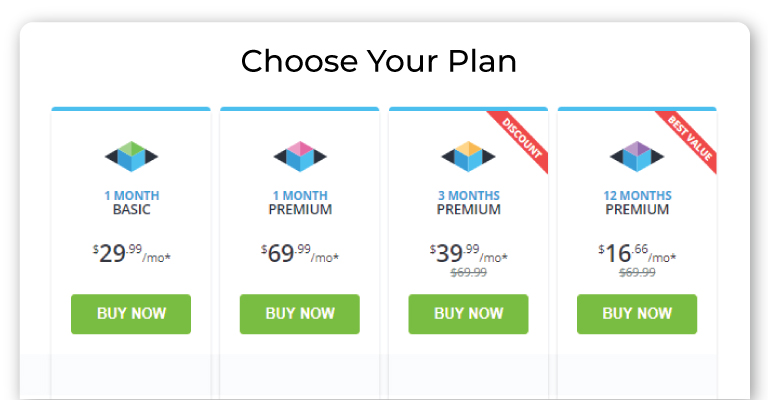This screenshot has height=400, width=768.
Task: Buy the 3 Months Premium plan
Action: [468, 314]
